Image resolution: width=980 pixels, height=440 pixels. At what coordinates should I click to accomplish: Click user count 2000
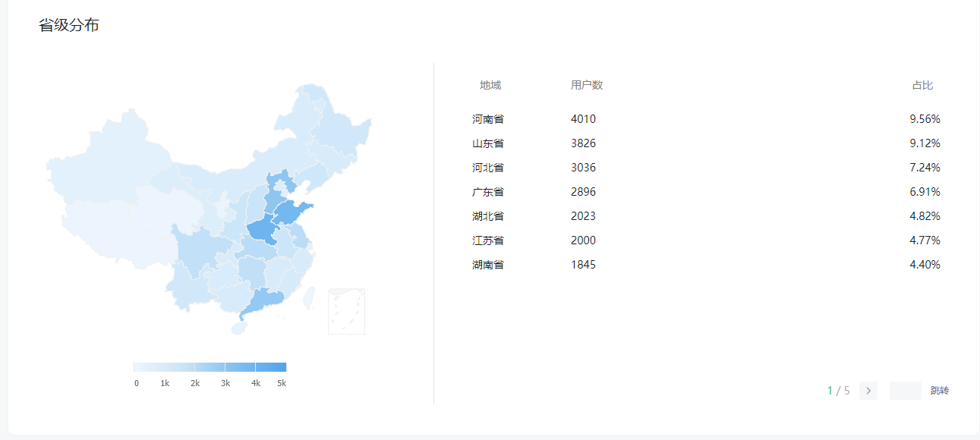[x=584, y=240]
